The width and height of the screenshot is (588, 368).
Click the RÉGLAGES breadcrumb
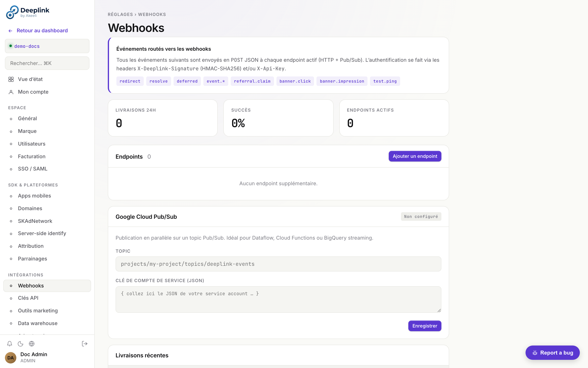[120, 14]
